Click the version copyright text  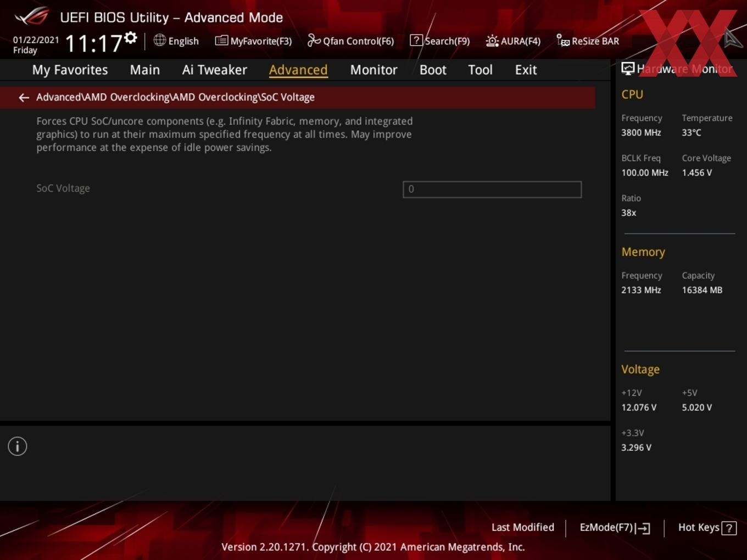[373, 547]
